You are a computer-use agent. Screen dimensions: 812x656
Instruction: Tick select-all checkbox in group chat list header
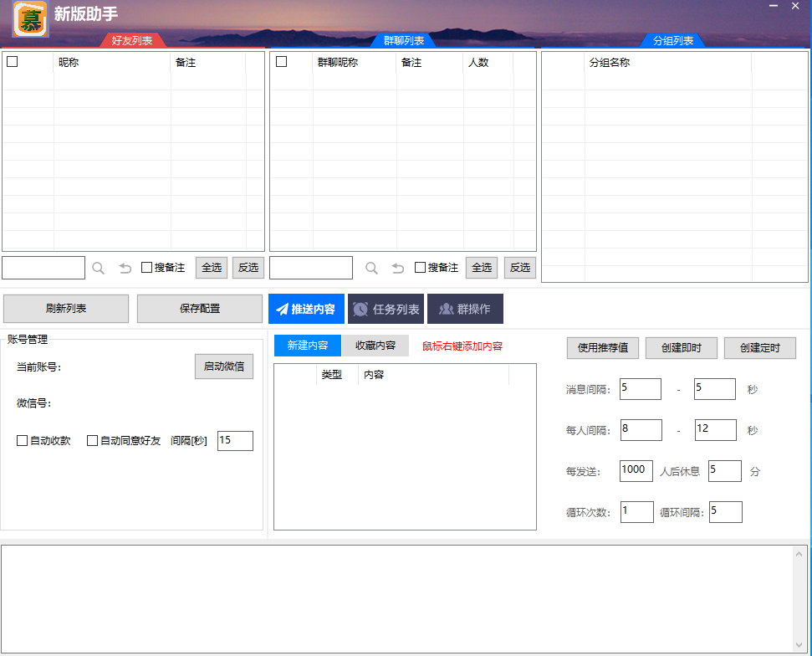[x=282, y=62]
